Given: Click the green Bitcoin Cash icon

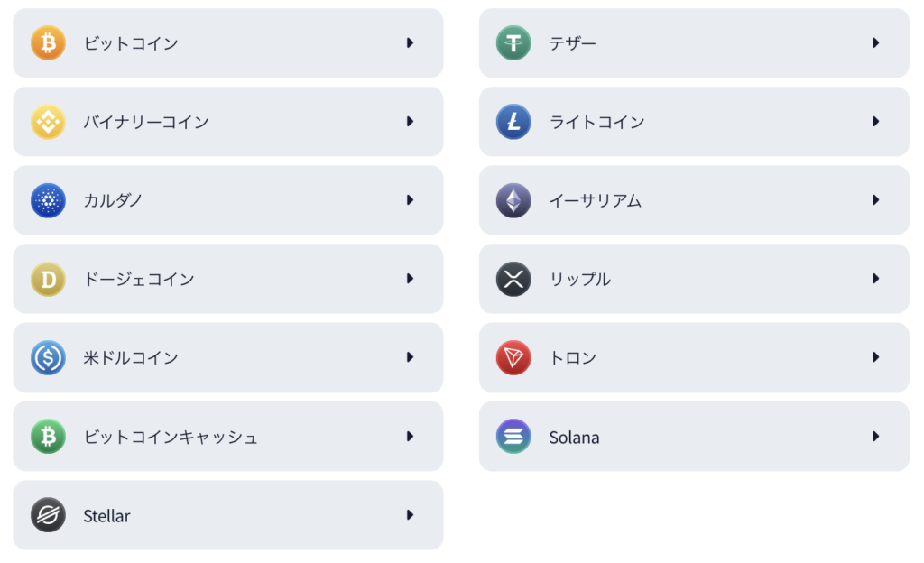Looking at the screenshot, I should (48, 437).
